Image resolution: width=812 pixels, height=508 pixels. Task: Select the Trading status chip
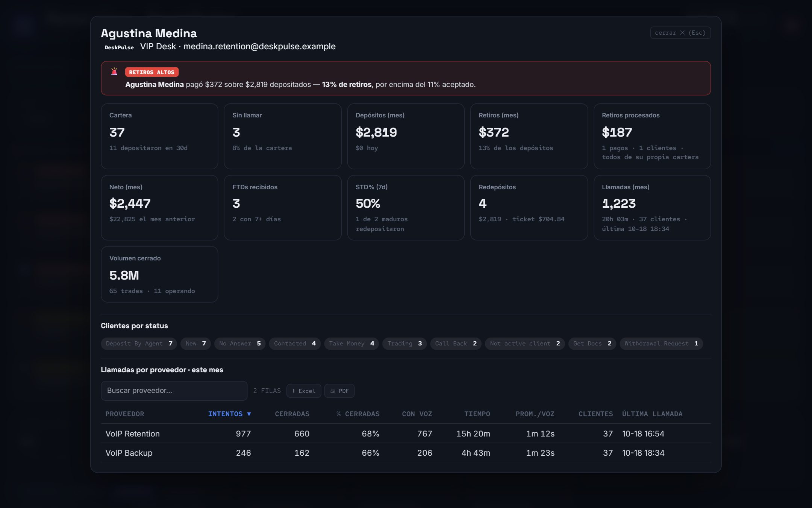404,344
